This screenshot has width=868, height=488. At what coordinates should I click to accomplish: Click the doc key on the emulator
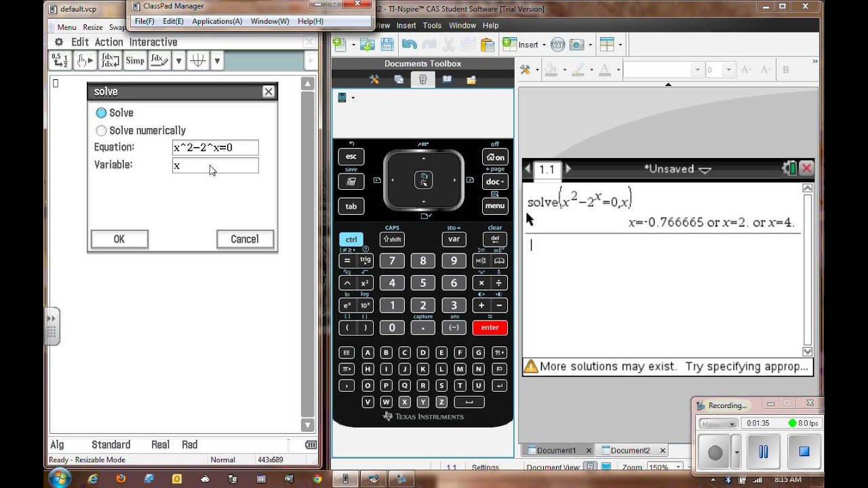pyautogui.click(x=494, y=182)
